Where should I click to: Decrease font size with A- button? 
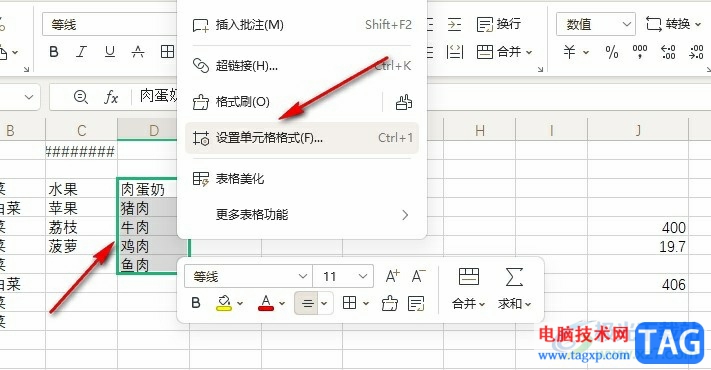pyautogui.click(x=419, y=276)
